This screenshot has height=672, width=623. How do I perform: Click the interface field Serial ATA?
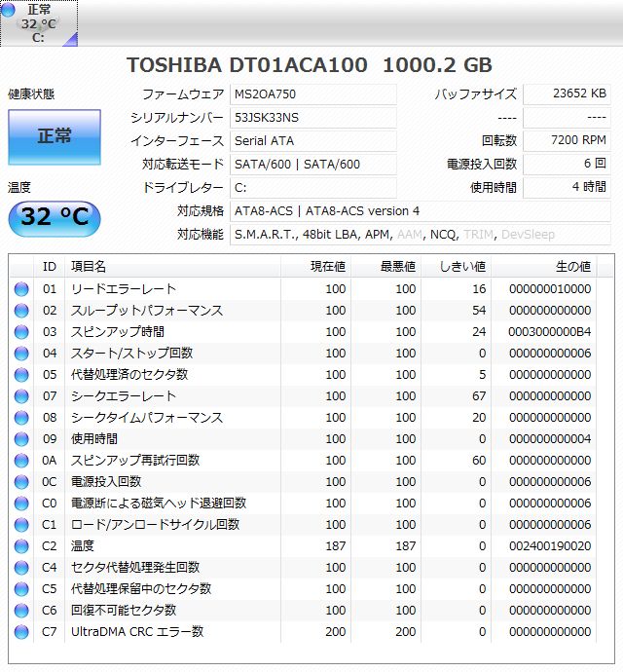click(x=313, y=140)
